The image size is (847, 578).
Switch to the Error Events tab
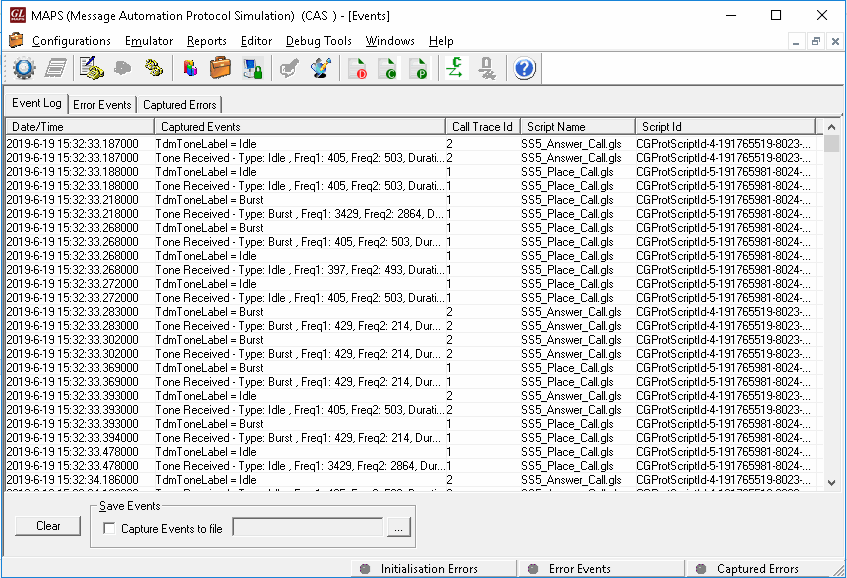point(101,103)
